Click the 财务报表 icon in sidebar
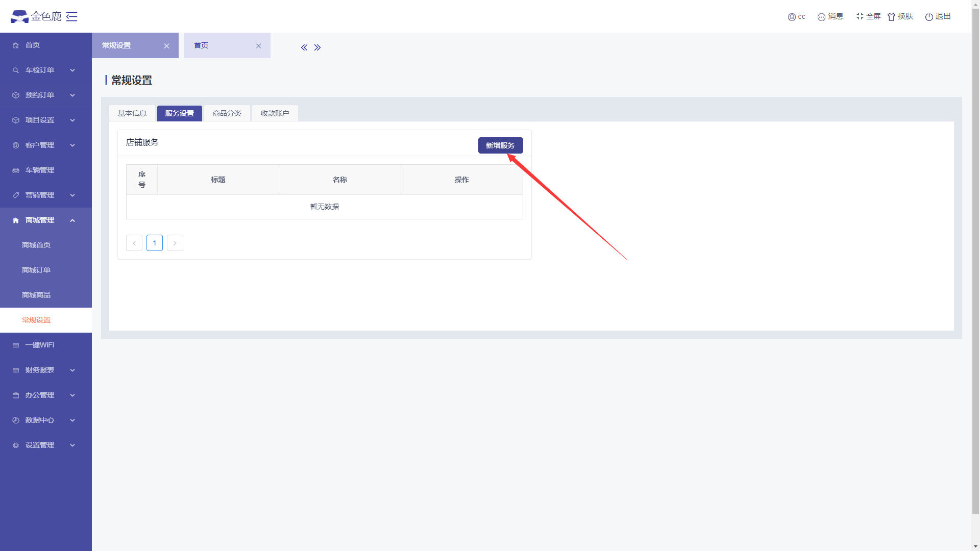This screenshot has height=551, width=980. [x=16, y=370]
